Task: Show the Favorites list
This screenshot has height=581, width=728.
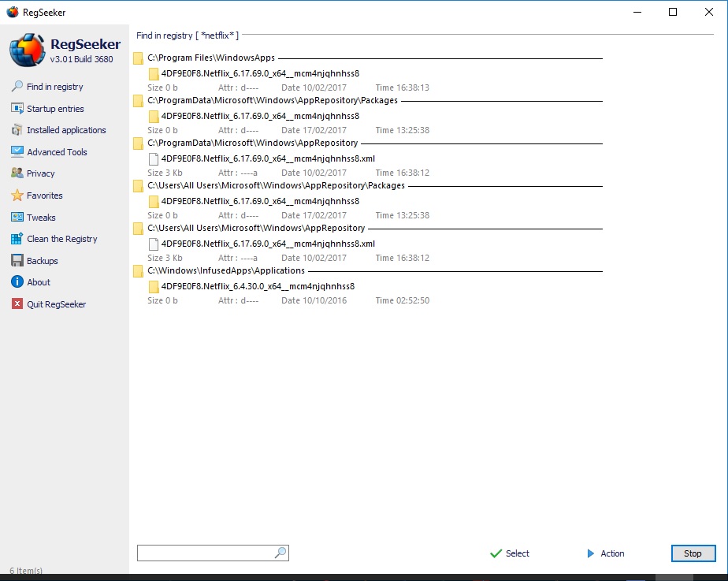Action: tap(45, 196)
